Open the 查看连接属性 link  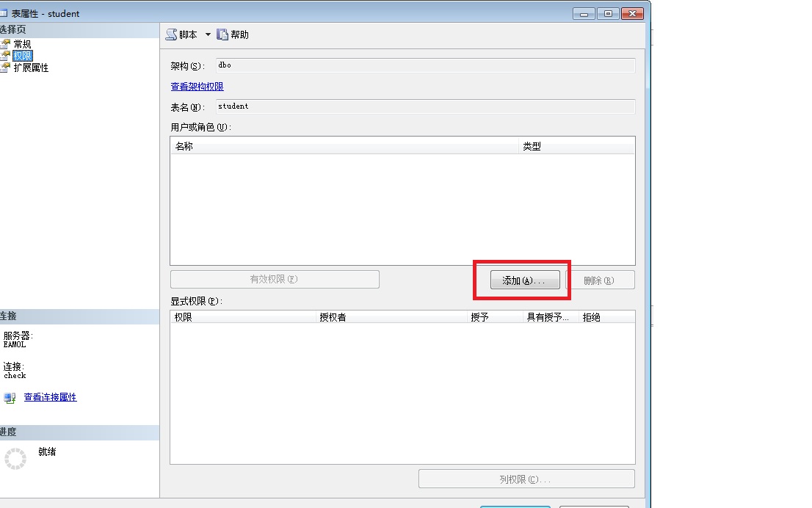(x=50, y=397)
